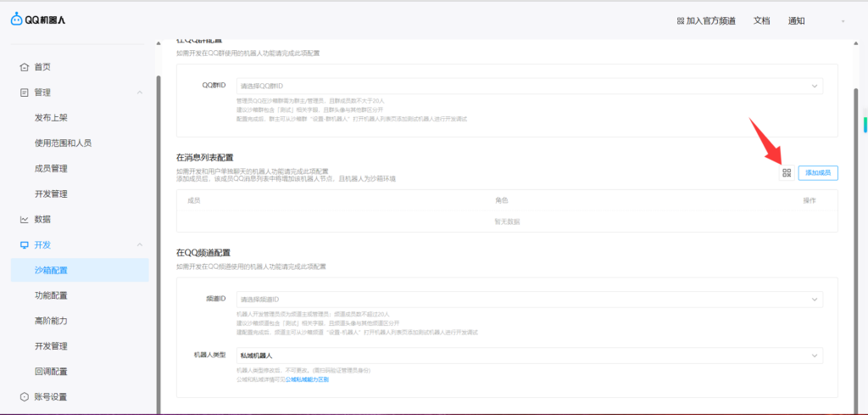Click the 管理 section icon
The image size is (868, 415).
25,93
